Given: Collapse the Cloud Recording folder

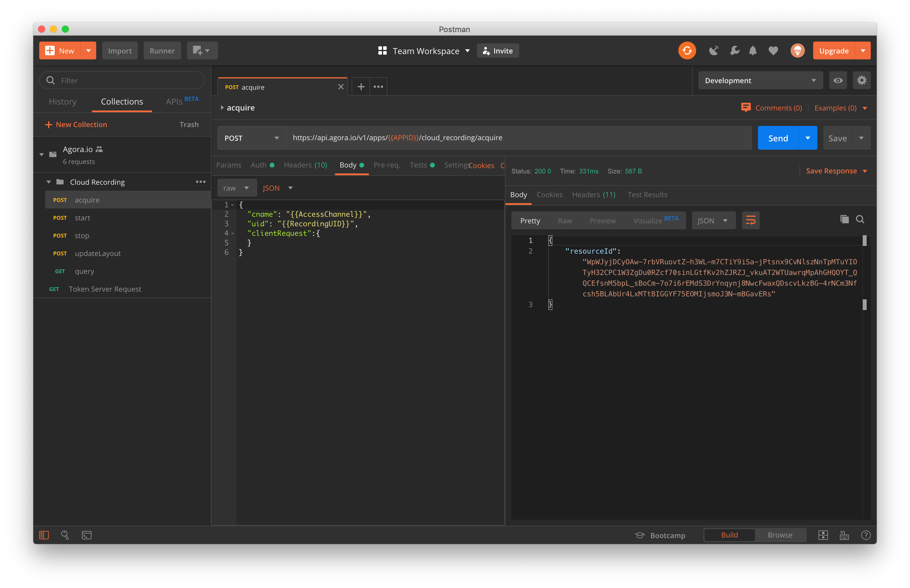Looking at the screenshot, I should pos(48,182).
